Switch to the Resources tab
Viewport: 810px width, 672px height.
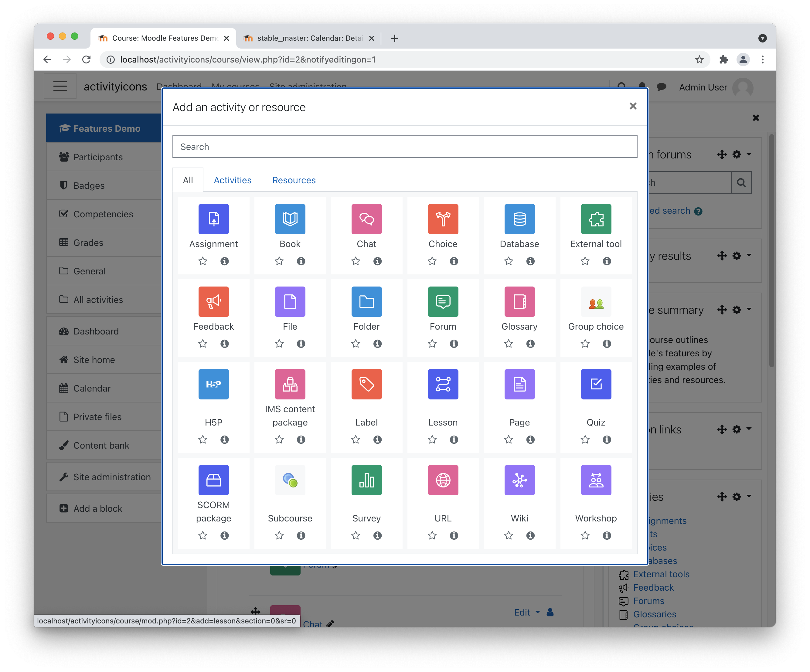click(x=294, y=180)
